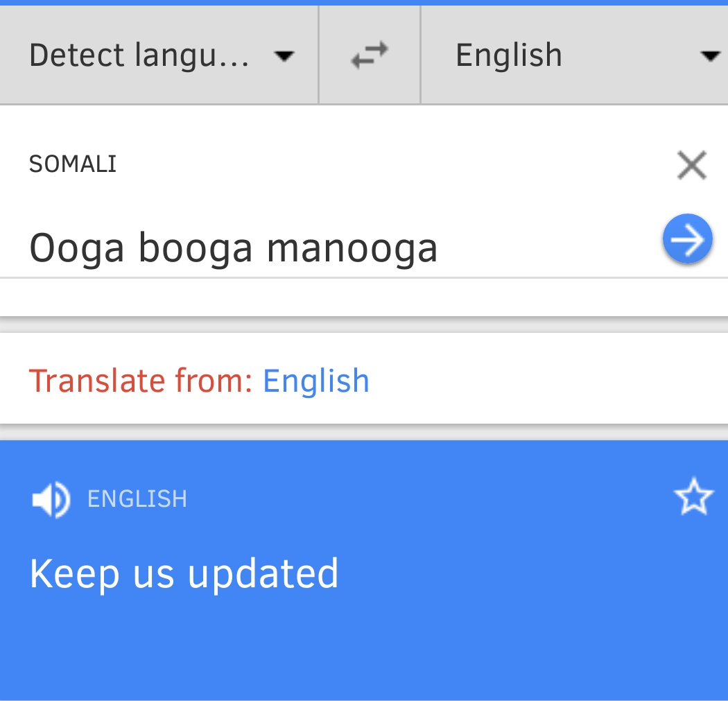Choose English in Translate from suggestion
The image size is (728, 701).
(316, 381)
